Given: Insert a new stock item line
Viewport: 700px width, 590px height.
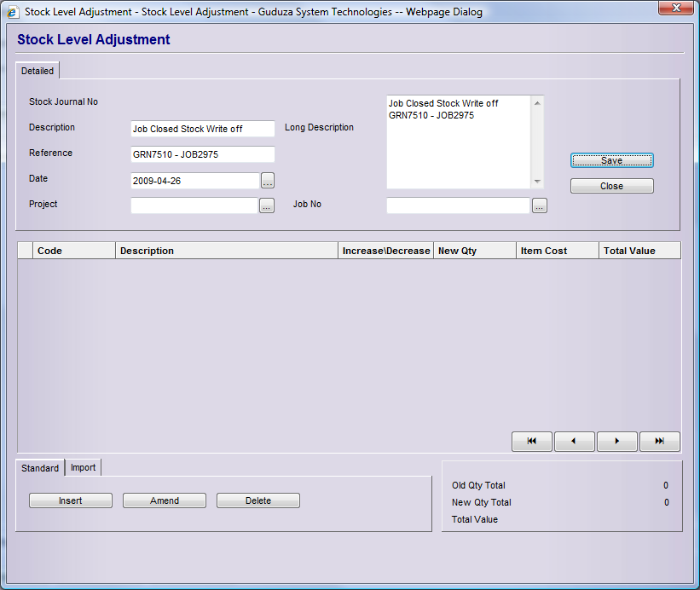Looking at the screenshot, I should pyautogui.click(x=71, y=500).
